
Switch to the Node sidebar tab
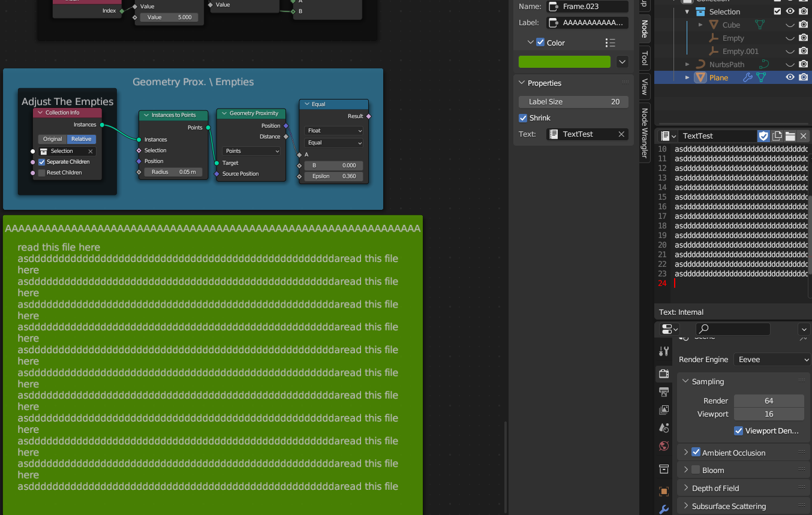[x=645, y=29]
